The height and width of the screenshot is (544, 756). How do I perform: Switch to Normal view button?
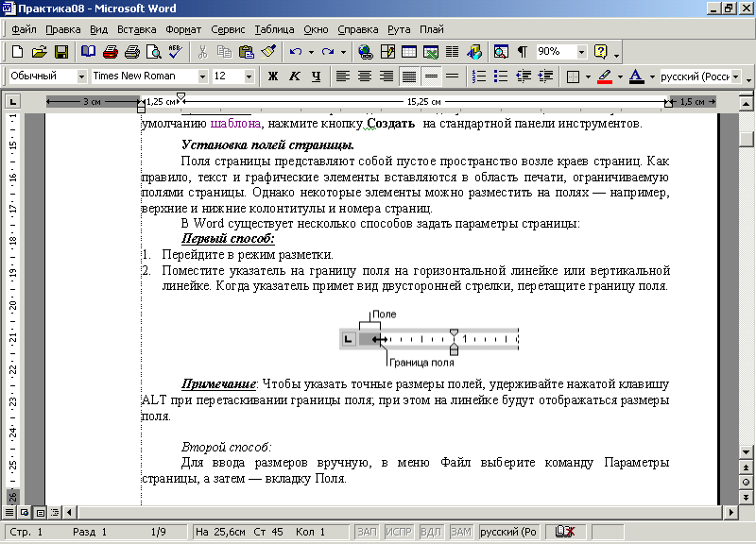pos(9,512)
